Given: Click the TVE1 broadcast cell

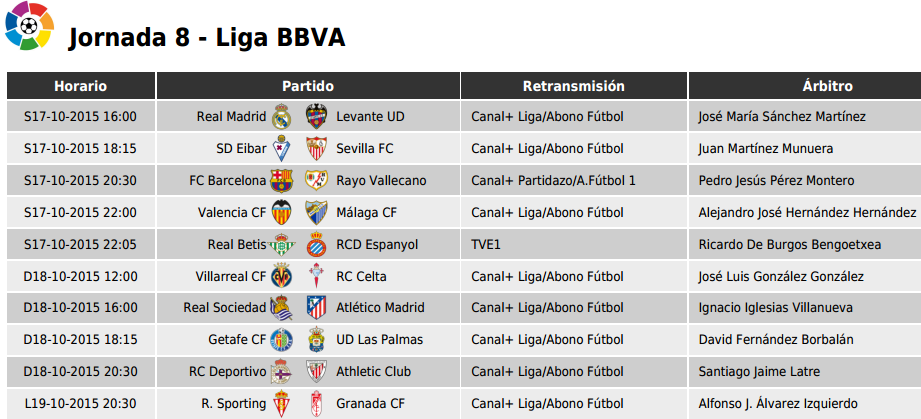Looking at the screenshot, I should click(x=574, y=244).
